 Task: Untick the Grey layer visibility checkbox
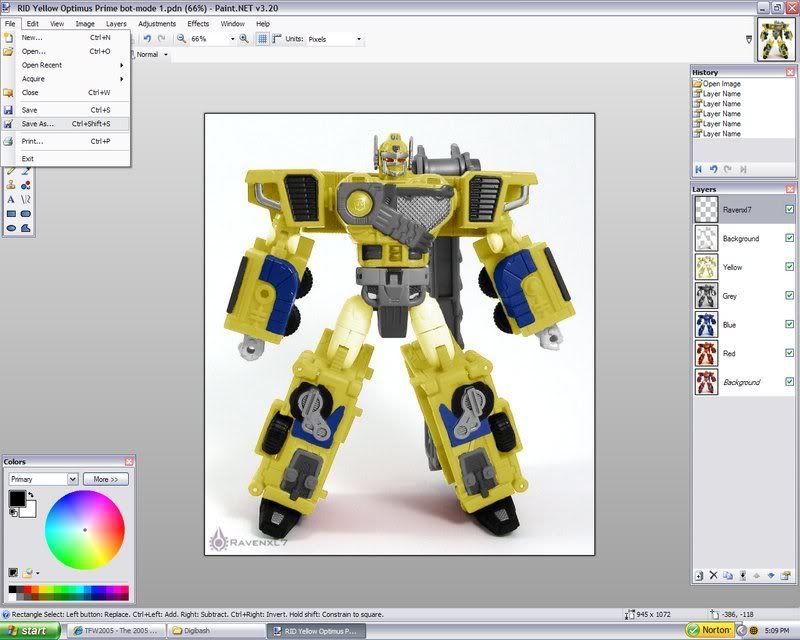click(789, 296)
